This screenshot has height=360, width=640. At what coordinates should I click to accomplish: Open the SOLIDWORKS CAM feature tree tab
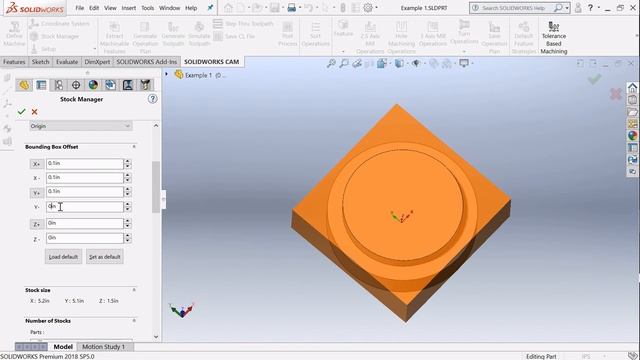(x=110, y=85)
